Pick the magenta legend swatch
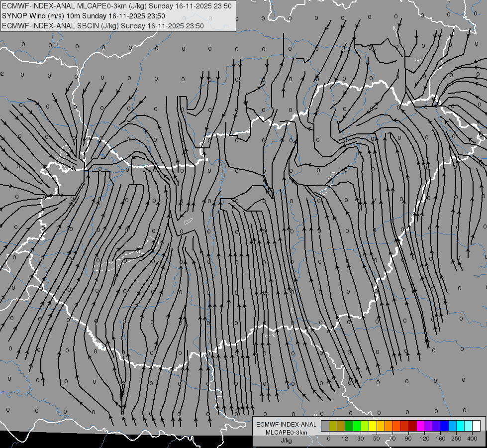The image size is (487, 448). tap(420, 426)
